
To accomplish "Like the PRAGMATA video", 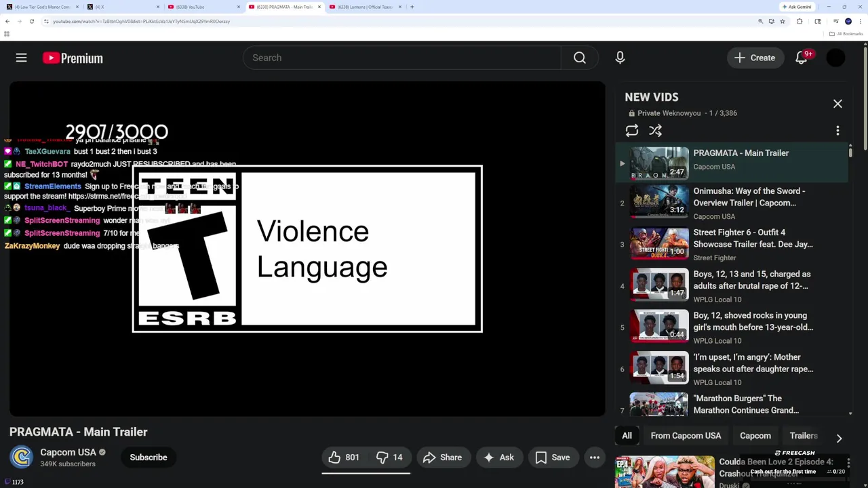I will click(344, 457).
